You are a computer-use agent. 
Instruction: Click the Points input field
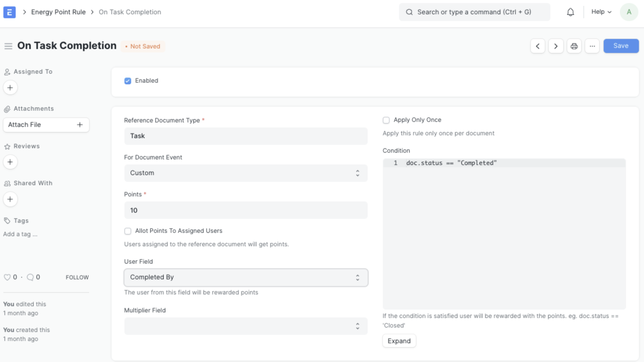[x=246, y=210]
